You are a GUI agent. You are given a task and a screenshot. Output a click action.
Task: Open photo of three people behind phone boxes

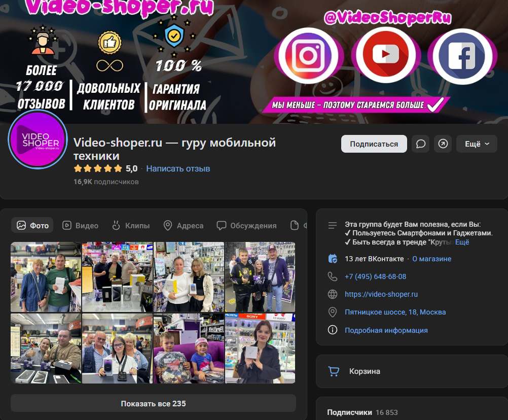pyautogui.click(x=117, y=277)
